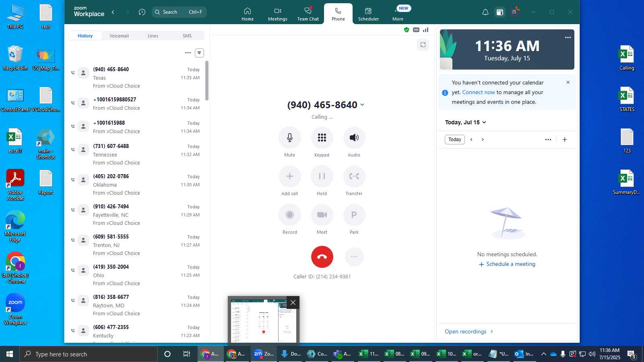
Task: Show hidden system tray icons chevron
Action: coord(543,354)
